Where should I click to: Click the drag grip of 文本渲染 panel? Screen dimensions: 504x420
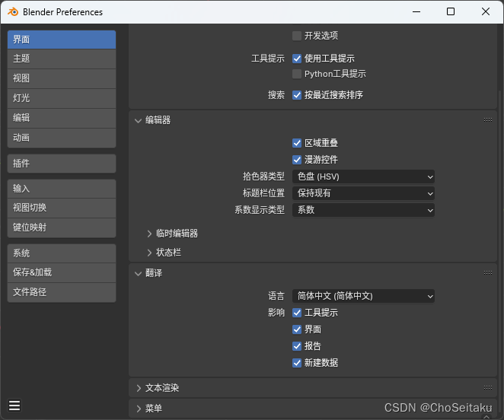tap(487, 387)
